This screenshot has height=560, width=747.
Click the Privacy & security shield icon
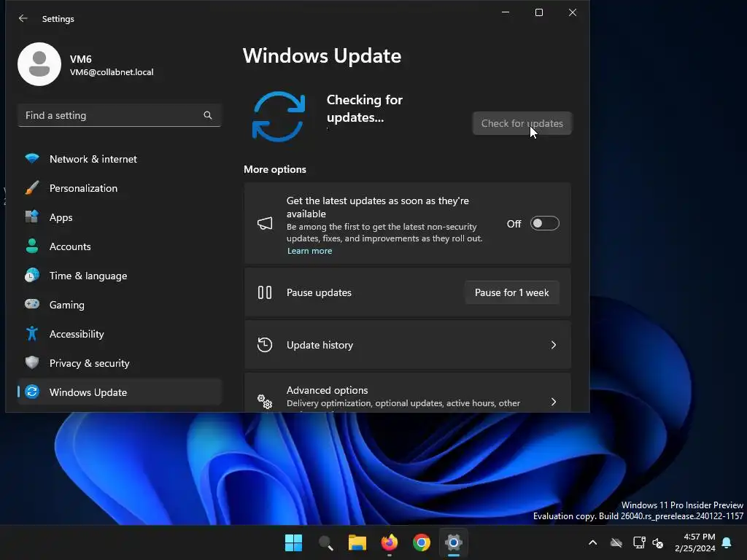tap(32, 362)
